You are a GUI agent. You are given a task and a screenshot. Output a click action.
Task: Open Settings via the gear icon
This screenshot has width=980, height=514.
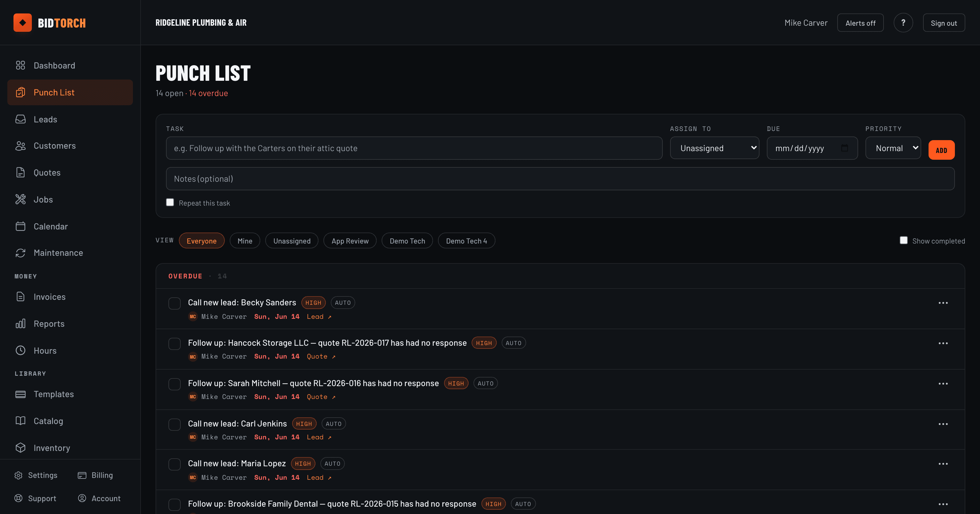[18, 475]
